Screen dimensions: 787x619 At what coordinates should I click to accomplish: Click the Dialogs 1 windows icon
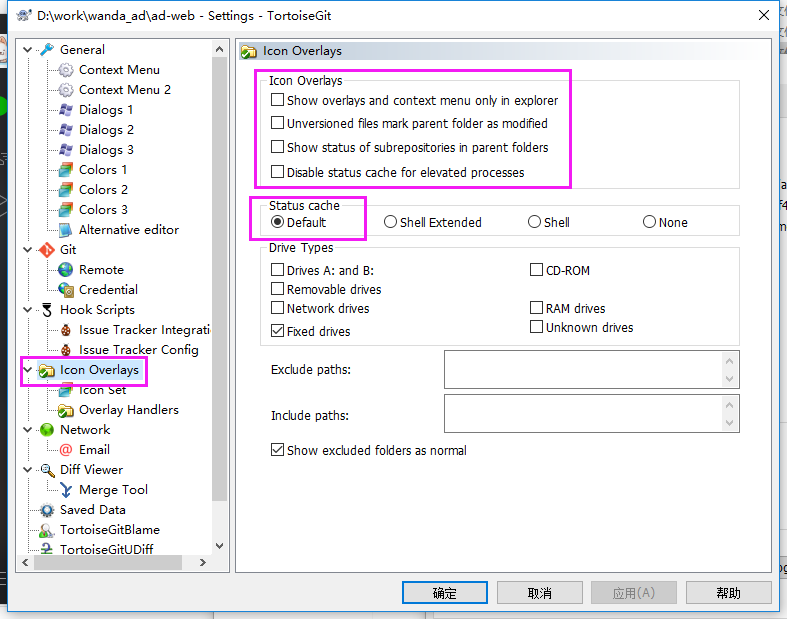click(x=66, y=110)
